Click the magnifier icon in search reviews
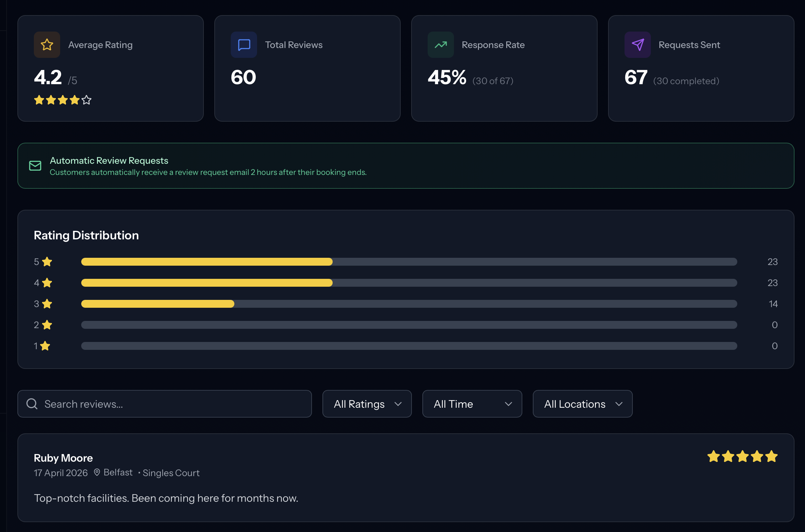The width and height of the screenshot is (805, 532). click(x=32, y=404)
